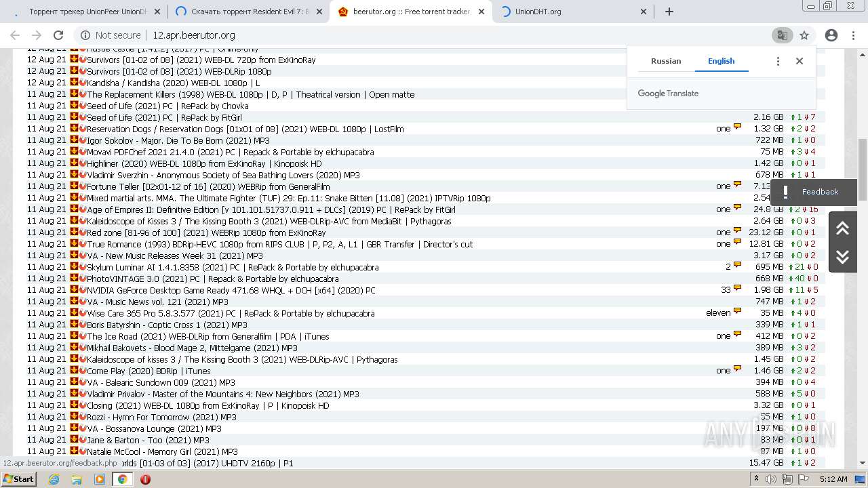Click the Chrome forward arrow button

[37, 35]
